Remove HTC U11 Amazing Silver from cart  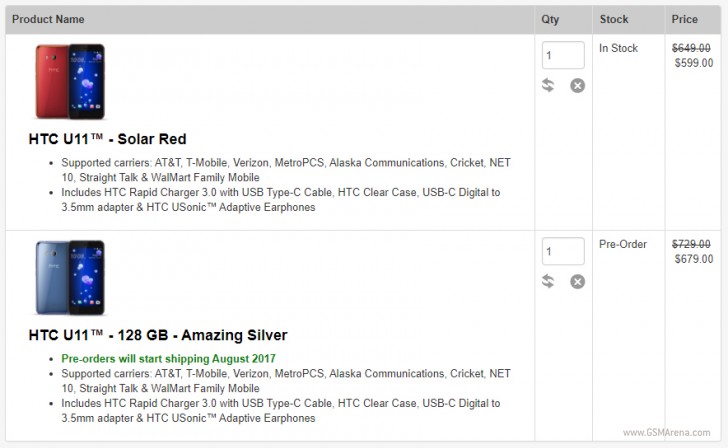click(577, 281)
